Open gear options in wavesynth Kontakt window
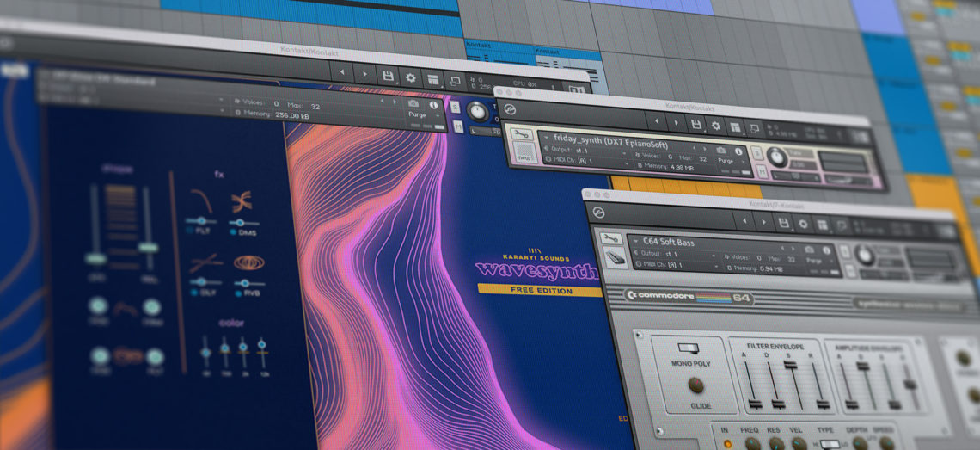The height and width of the screenshot is (450, 980). [x=411, y=77]
